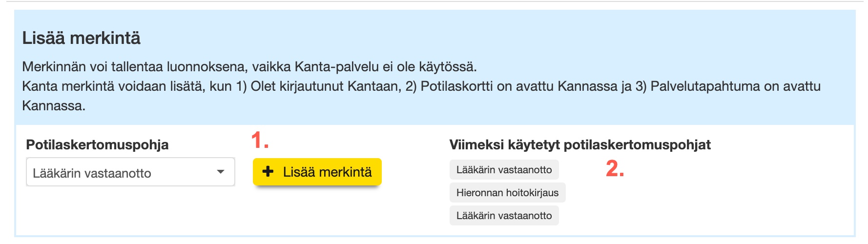The height and width of the screenshot is (244, 868).
Task: Open the Potilaskertomuspohja dropdown
Action: point(130,172)
